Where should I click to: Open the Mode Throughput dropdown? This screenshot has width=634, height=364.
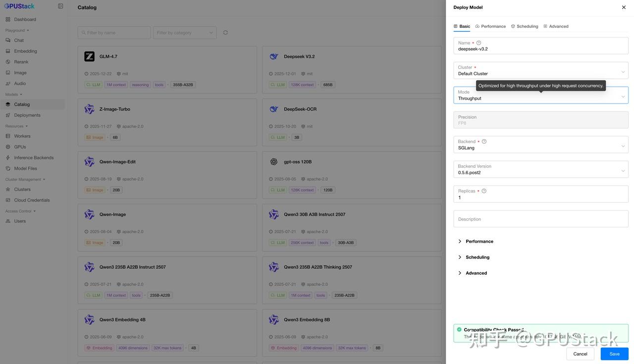coord(541,95)
